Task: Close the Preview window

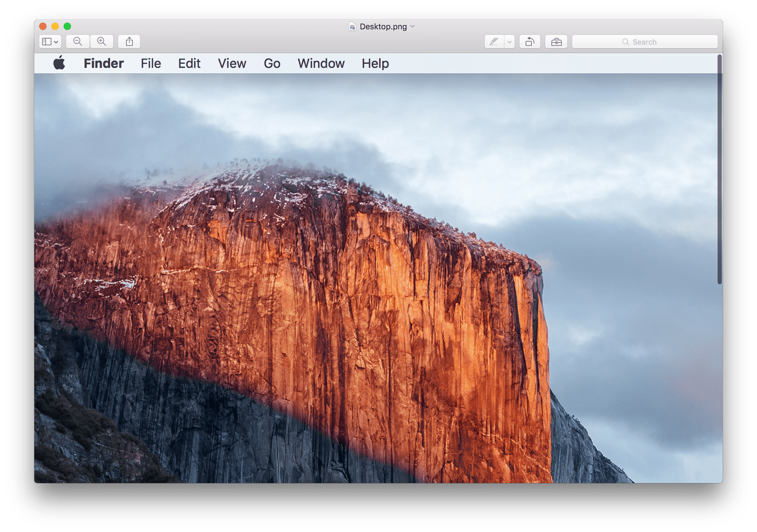Action: (x=43, y=26)
